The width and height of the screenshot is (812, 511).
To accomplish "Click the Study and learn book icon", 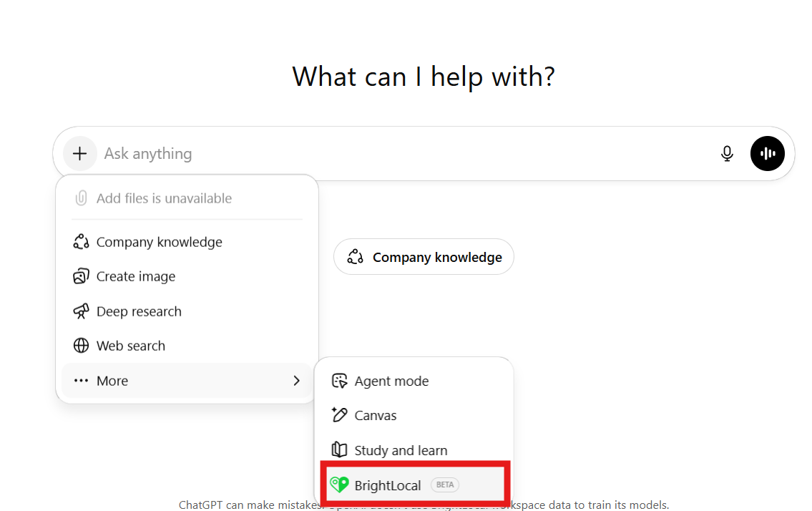I will 340,450.
